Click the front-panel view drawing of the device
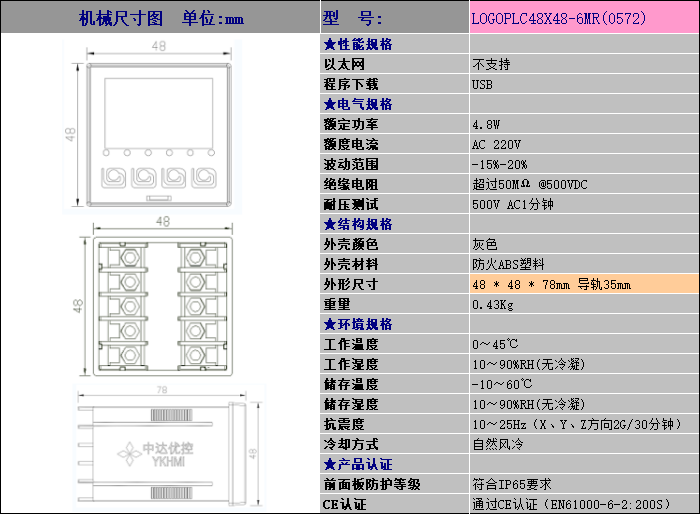The width and height of the screenshot is (700, 514). click(x=158, y=135)
